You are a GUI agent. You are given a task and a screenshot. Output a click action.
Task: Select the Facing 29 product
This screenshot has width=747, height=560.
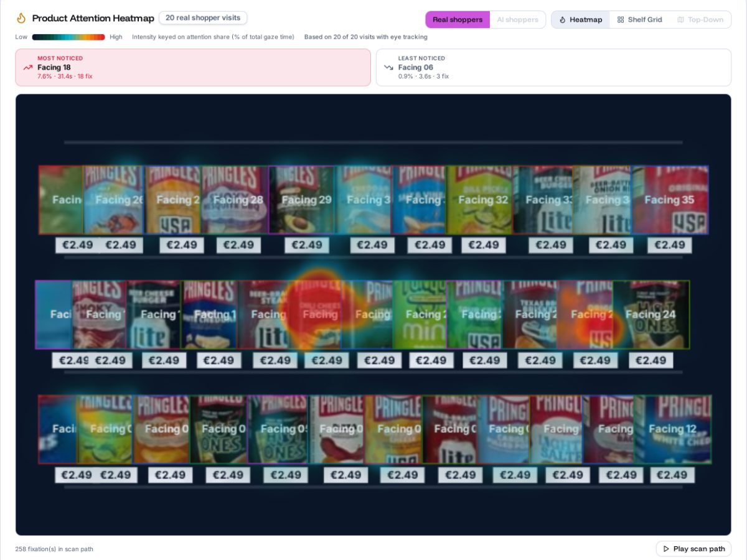tap(303, 200)
